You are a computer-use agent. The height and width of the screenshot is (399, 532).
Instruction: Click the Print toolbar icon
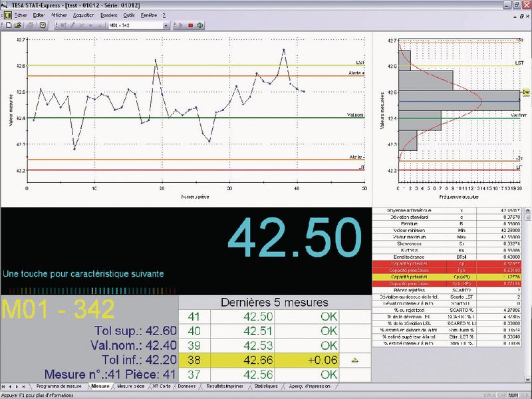(31, 25)
